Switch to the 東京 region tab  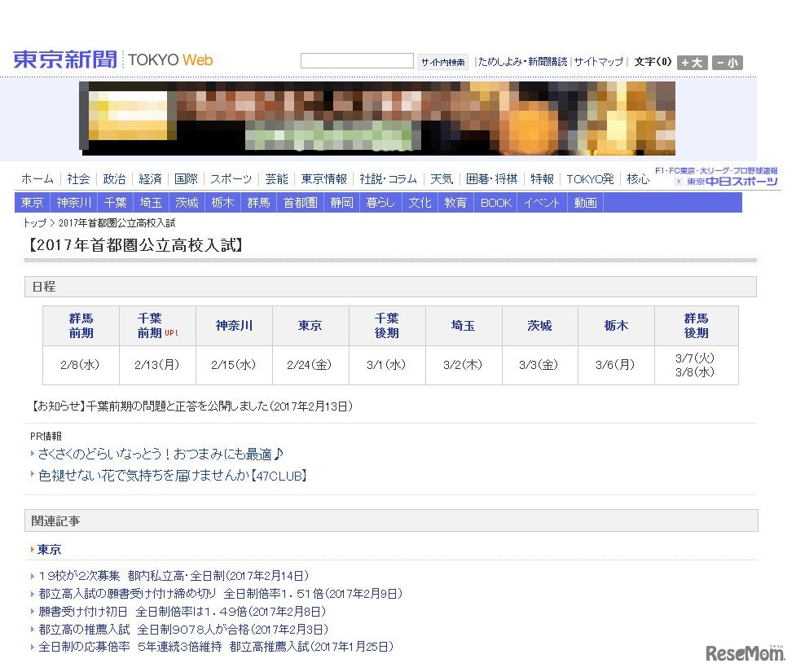[32, 203]
